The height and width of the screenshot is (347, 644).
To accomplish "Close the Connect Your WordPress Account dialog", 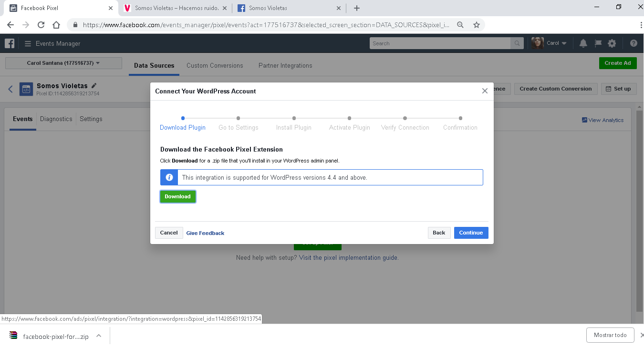I will (x=485, y=91).
